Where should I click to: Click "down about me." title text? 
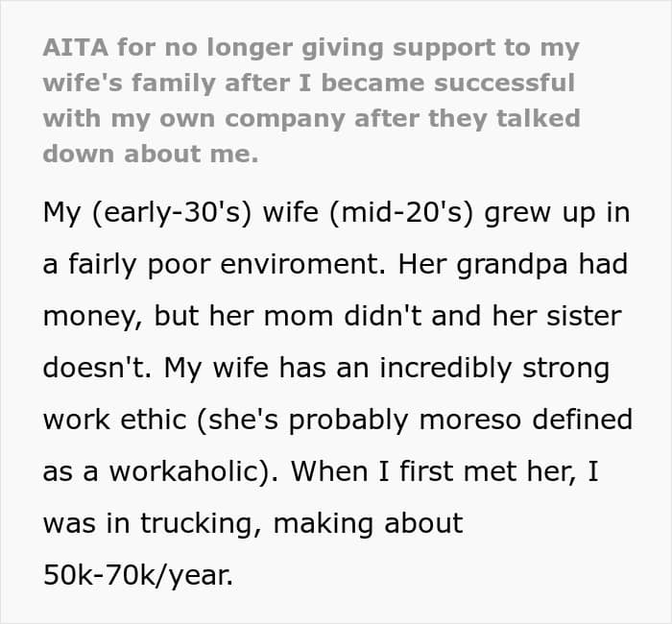coord(151,154)
